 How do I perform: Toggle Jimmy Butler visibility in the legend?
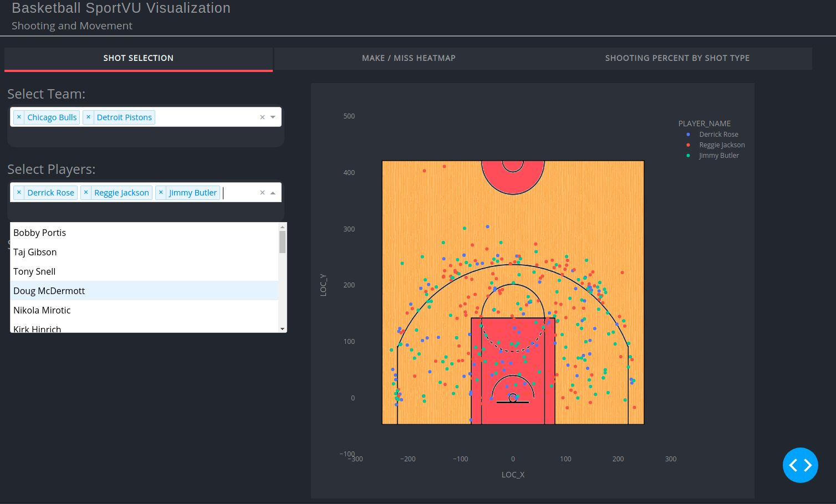(x=719, y=155)
